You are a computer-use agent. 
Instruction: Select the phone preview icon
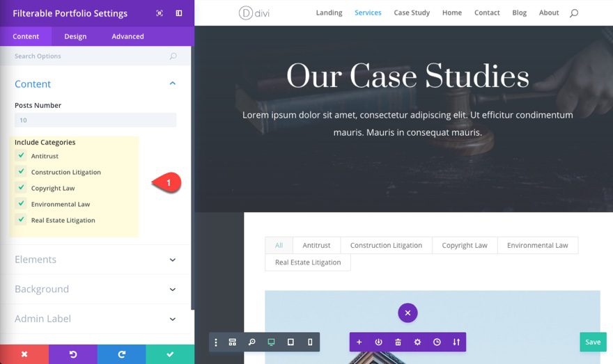310,342
